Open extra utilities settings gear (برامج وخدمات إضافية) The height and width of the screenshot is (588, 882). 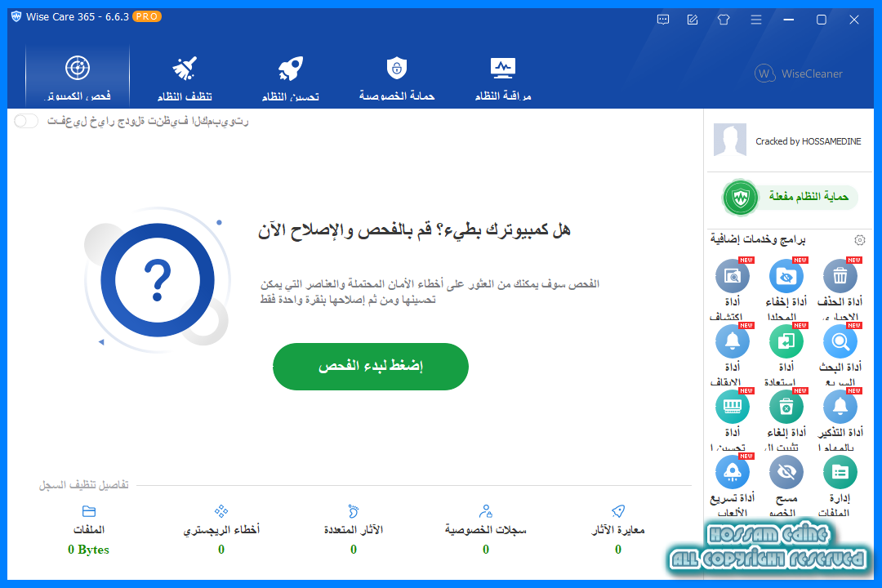coord(859,240)
